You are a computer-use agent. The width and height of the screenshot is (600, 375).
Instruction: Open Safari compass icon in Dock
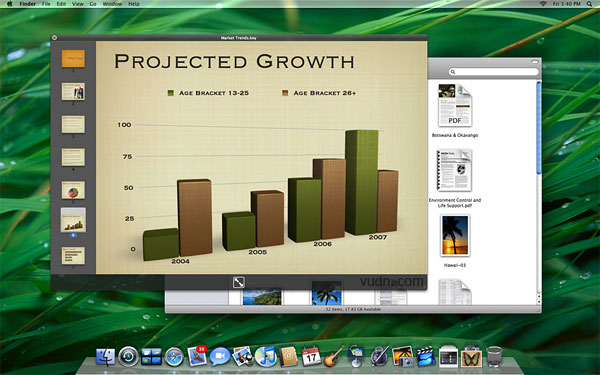(174, 357)
